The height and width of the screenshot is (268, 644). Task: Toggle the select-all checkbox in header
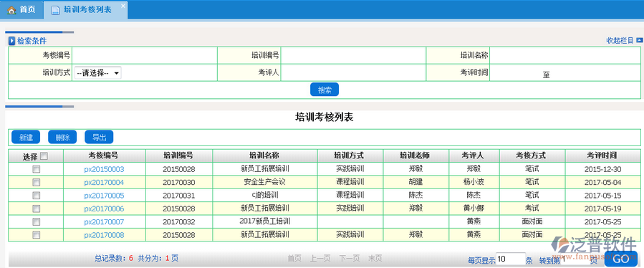(44, 156)
